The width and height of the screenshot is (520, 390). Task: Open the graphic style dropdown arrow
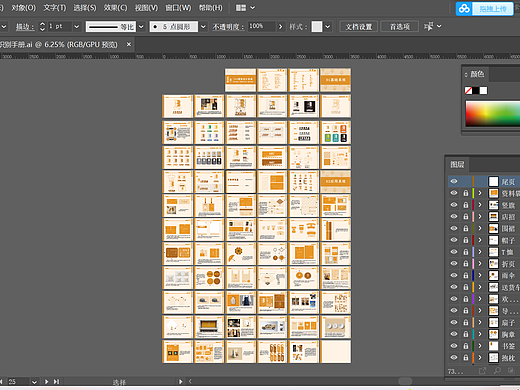point(328,27)
